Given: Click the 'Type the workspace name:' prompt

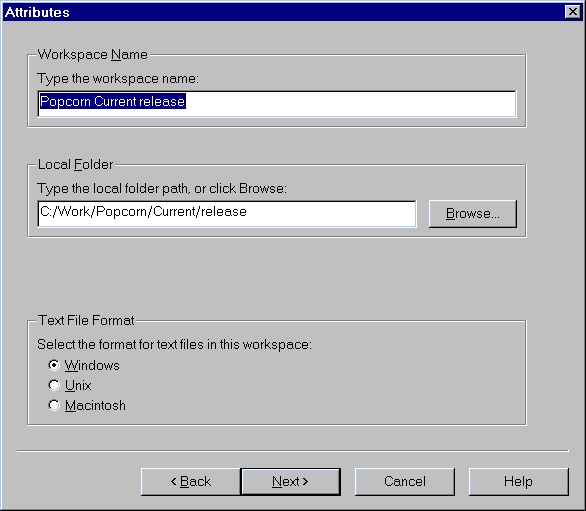Looking at the screenshot, I should pyautogui.click(x=118, y=79).
